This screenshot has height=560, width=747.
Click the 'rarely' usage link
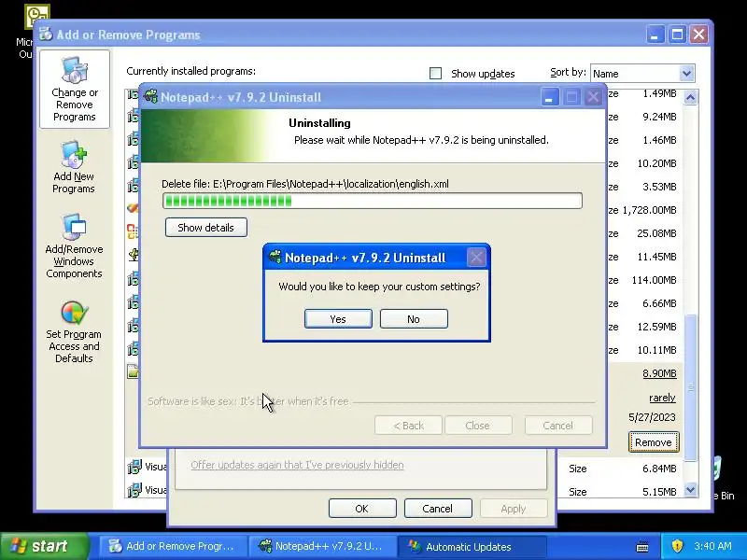[662, 398]
